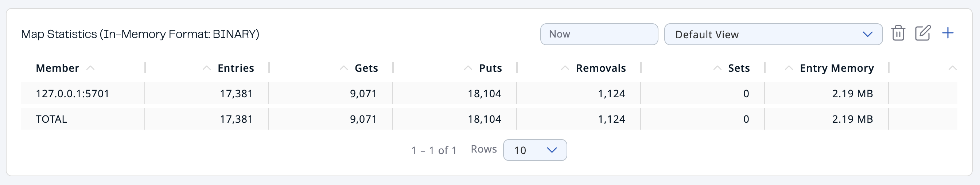Click sort arrow beside Entry Memory header
Viewport: 980px width, 185px height.
[x=789, y=68]
